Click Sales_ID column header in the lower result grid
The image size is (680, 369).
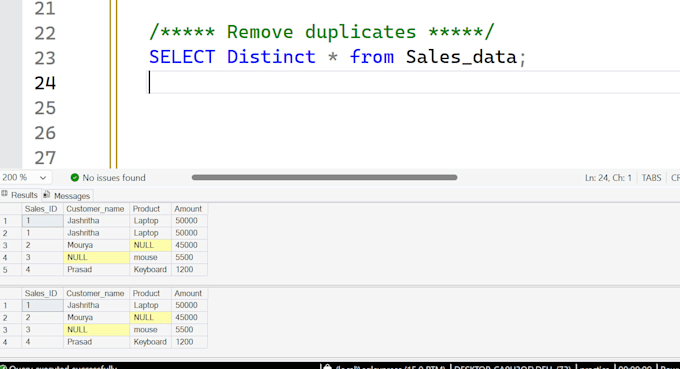click(42, 293)
